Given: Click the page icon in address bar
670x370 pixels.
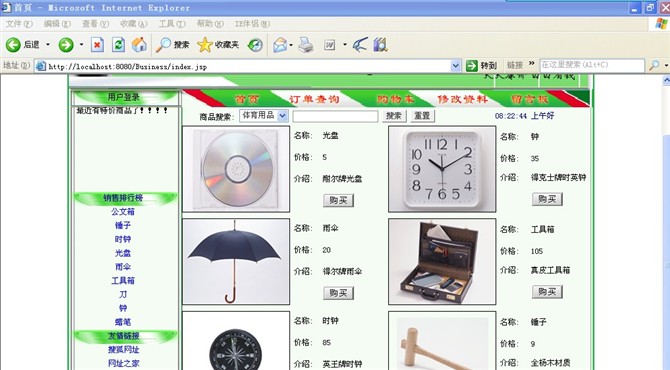Looking at the screenshot, I should coord(41,66).
